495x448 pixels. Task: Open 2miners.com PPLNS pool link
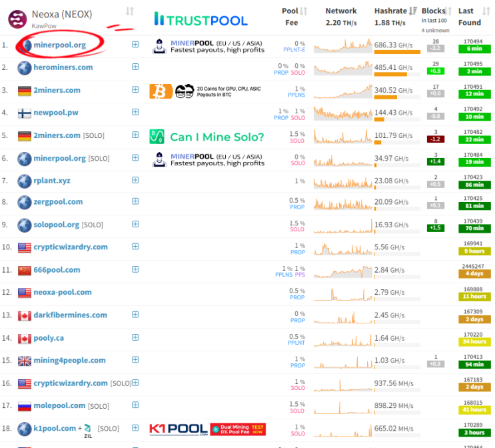point(57,90)
